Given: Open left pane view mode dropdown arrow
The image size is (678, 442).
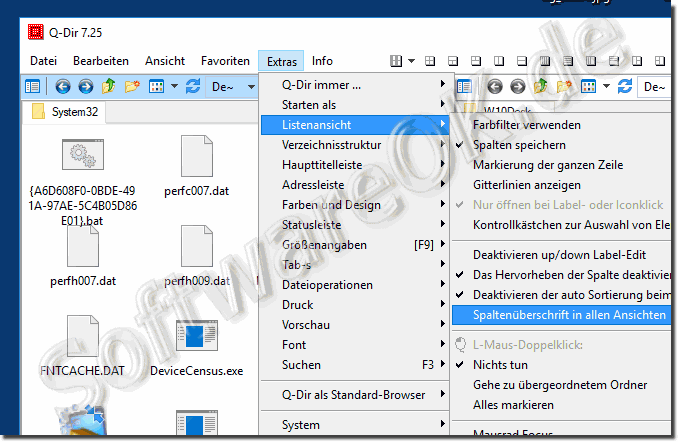Looking at the screenshot, I should 174,86.
